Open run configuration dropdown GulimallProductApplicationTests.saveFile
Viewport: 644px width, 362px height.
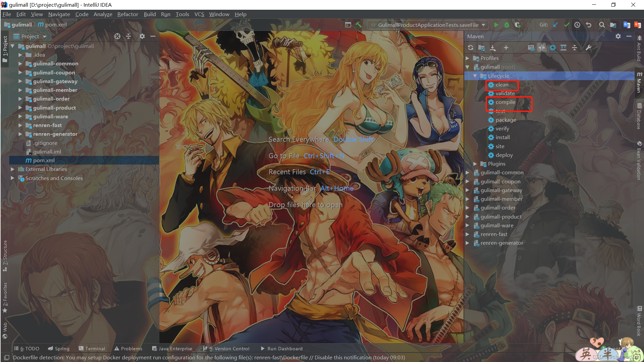(428, 25)
